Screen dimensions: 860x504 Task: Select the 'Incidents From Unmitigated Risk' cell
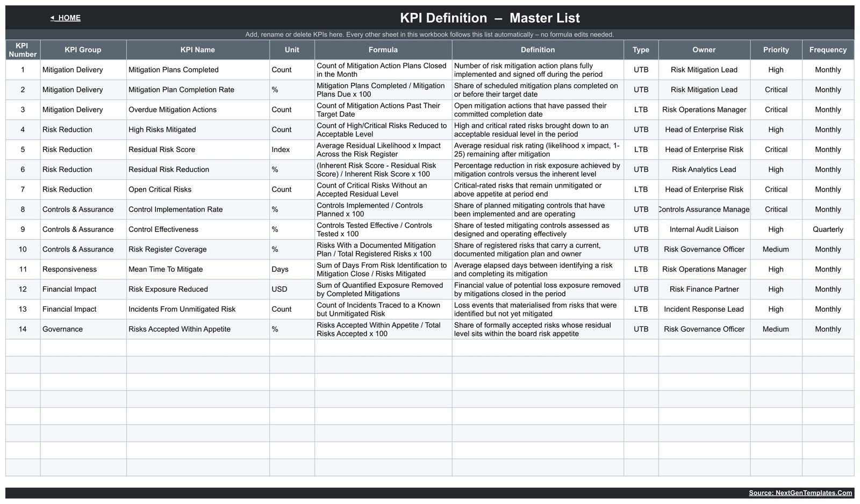(x=198, y=309)
